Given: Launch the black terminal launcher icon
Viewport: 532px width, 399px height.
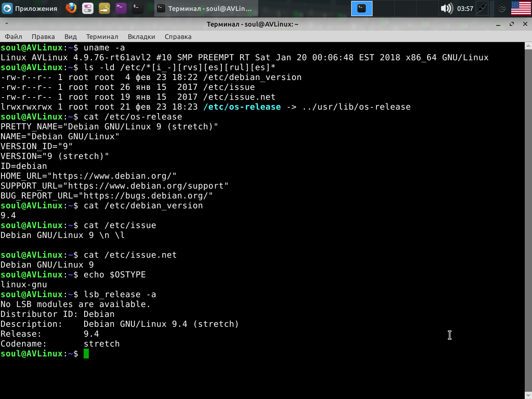Looking at the screenshot, I should click(137, 8).
